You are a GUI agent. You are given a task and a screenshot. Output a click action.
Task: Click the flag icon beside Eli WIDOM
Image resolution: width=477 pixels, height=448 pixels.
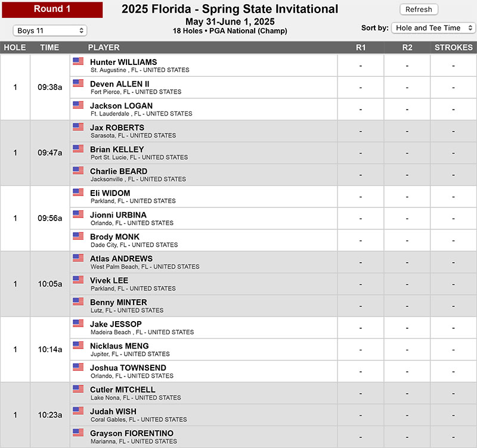(x=78, y=192)
